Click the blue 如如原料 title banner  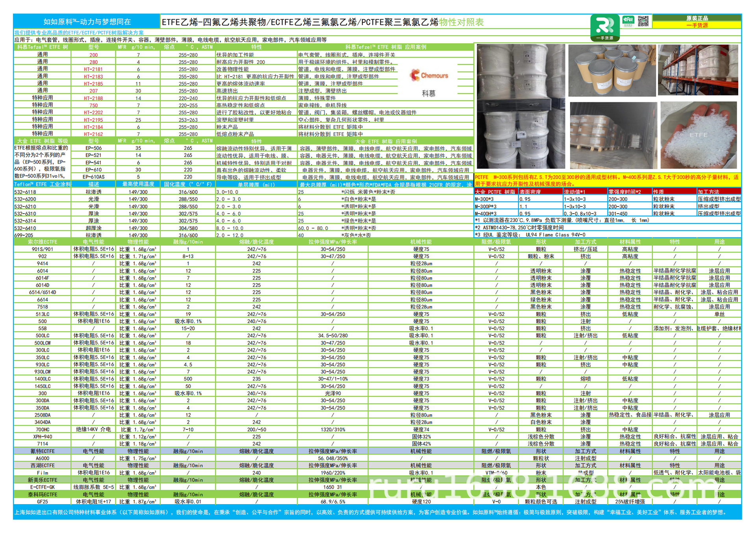click(x=87, y=22)
